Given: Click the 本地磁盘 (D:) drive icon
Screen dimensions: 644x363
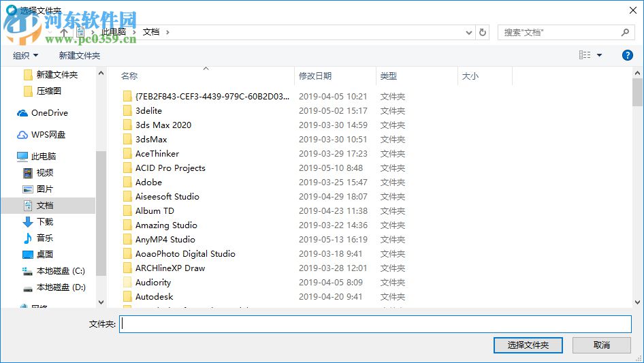Looking at the screenshot, I should 27,289.
